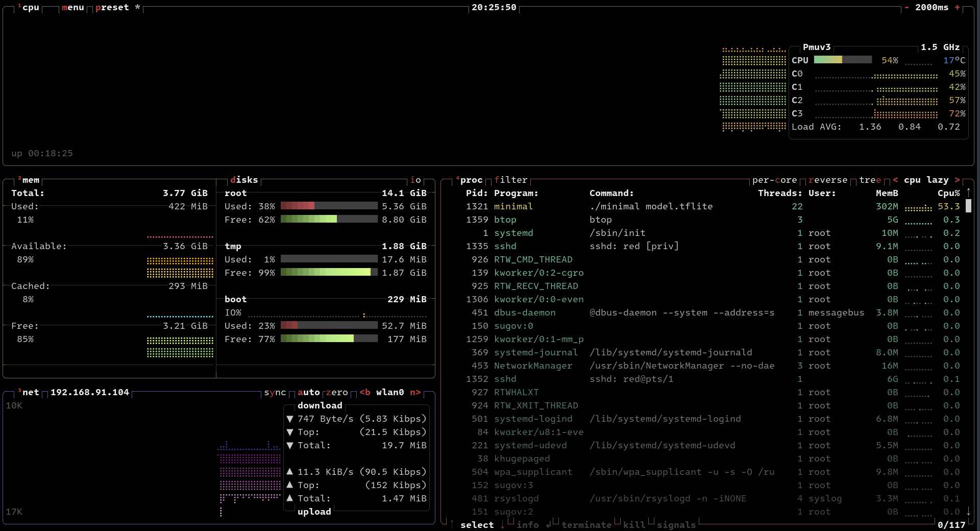Click the 2000ms update interval
Image resolution: width=980 pixels, height=531 pixels.
(x=932, y=8)
